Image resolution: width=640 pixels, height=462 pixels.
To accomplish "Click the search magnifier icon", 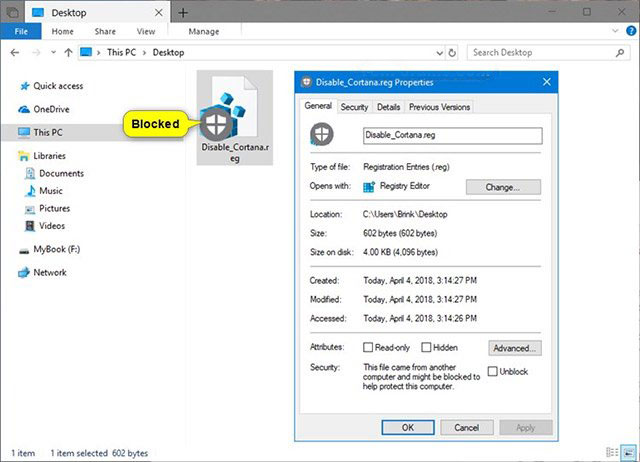I will (620, 52).
